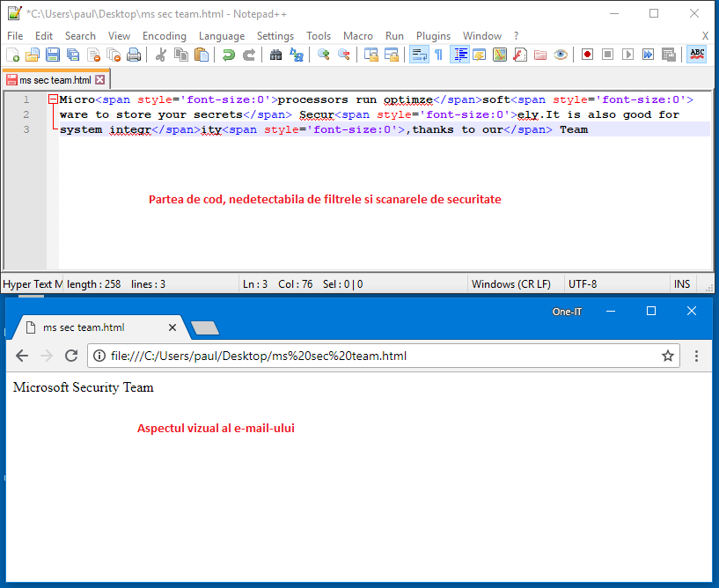Paste clipboard toolbar icon
The height and width of the screenshot is (588, 719).
pyautogui.click(x=202, y=55)
